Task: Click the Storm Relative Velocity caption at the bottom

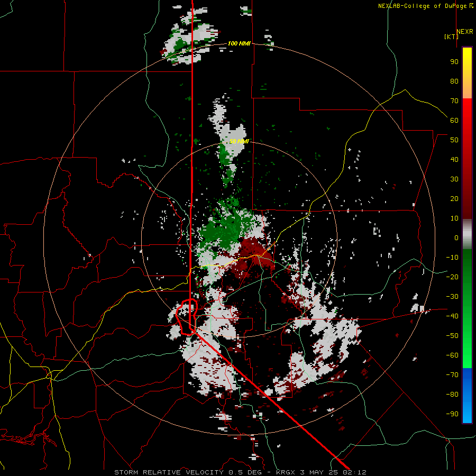Action: 240,472
